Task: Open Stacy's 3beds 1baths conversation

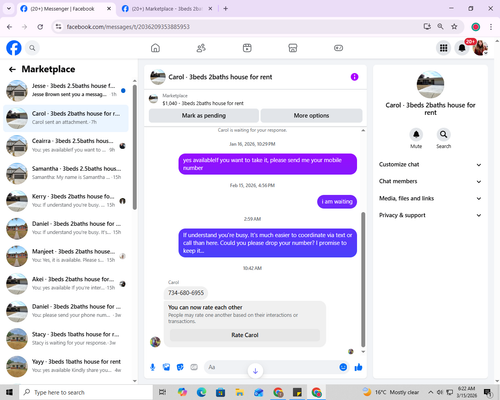Action: click(66, 339)
